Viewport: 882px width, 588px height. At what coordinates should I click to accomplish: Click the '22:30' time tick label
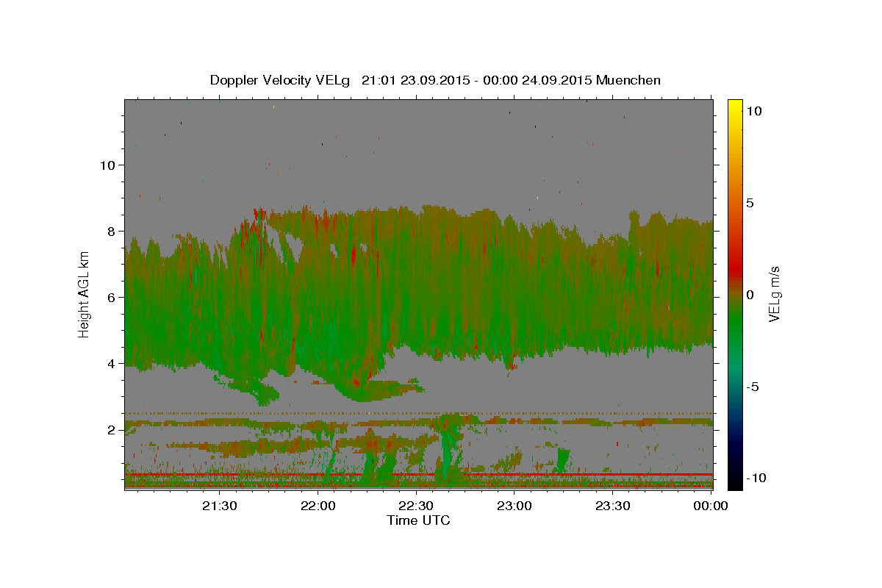point(416,506)
